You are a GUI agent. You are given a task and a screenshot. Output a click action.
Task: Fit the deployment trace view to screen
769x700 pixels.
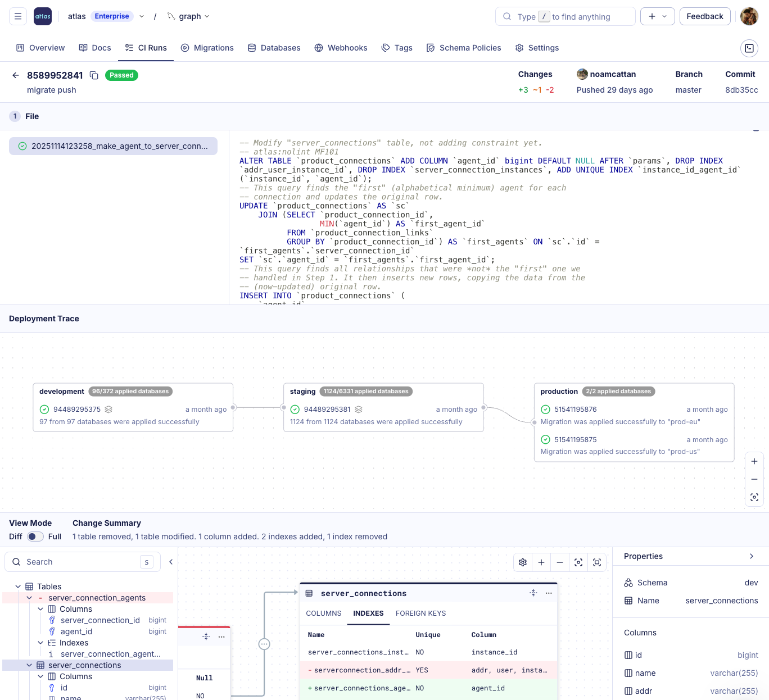[x=754, y=497]
